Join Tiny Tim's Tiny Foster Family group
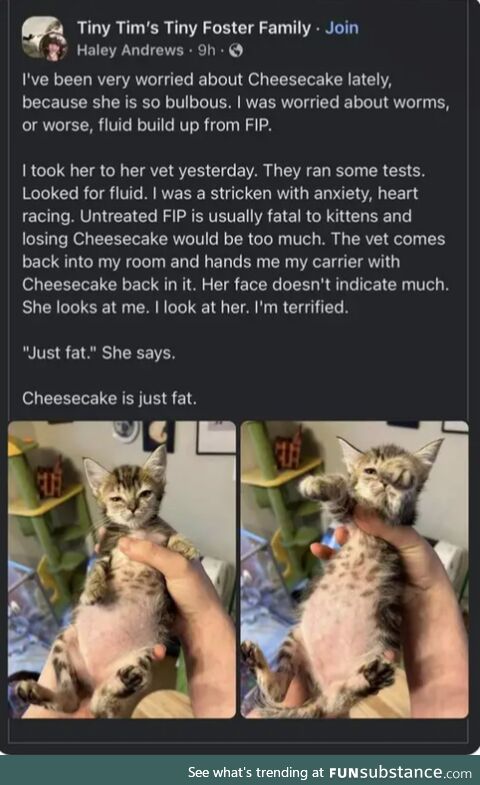Screen dimensions: 480x785 point(342,28)
